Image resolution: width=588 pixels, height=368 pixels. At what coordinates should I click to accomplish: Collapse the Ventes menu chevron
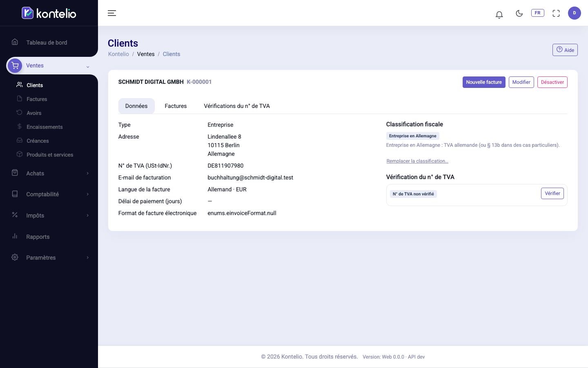(88, 67)
